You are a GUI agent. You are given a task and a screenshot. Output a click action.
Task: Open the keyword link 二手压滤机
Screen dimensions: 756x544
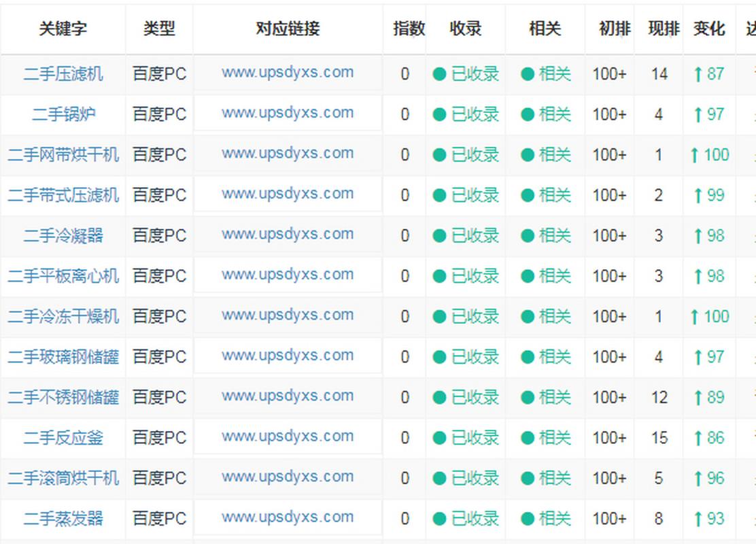63,74
